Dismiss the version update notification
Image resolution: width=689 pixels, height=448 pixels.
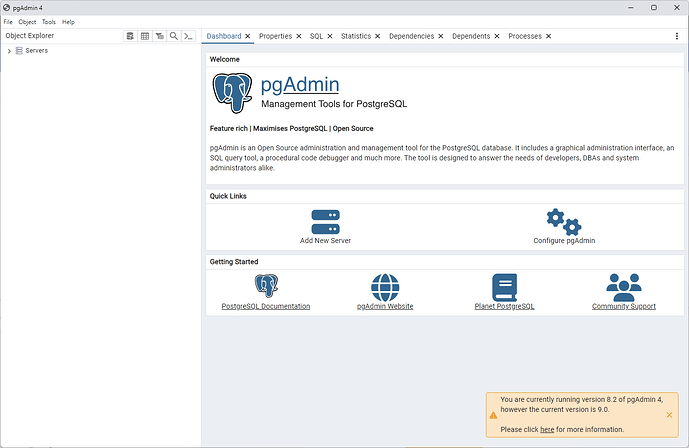pos(669,415)
